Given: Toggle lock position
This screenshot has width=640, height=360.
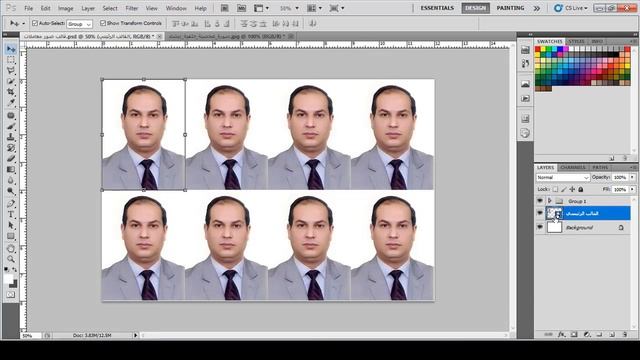Looking at the screenshot, I should 572,189.
